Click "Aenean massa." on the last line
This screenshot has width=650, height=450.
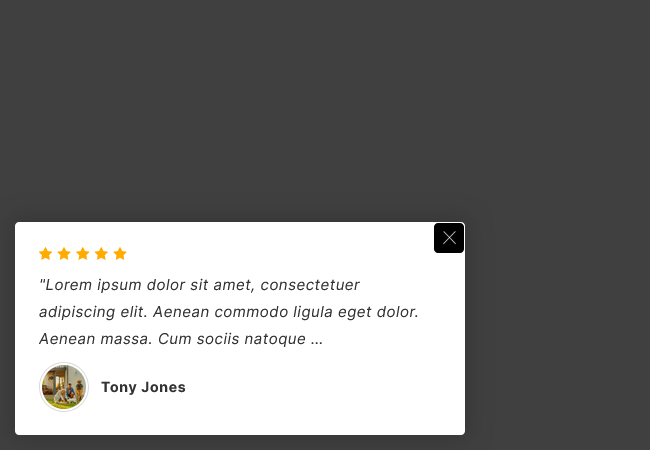[95, 339]
